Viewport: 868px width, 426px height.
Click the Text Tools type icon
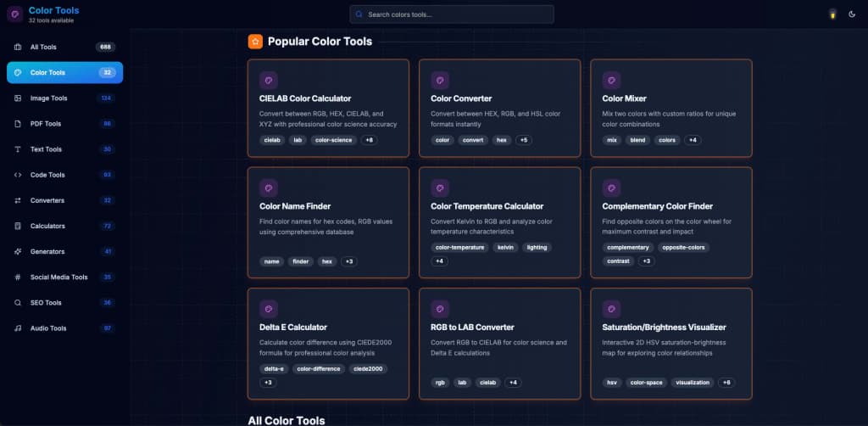[18, 149]
